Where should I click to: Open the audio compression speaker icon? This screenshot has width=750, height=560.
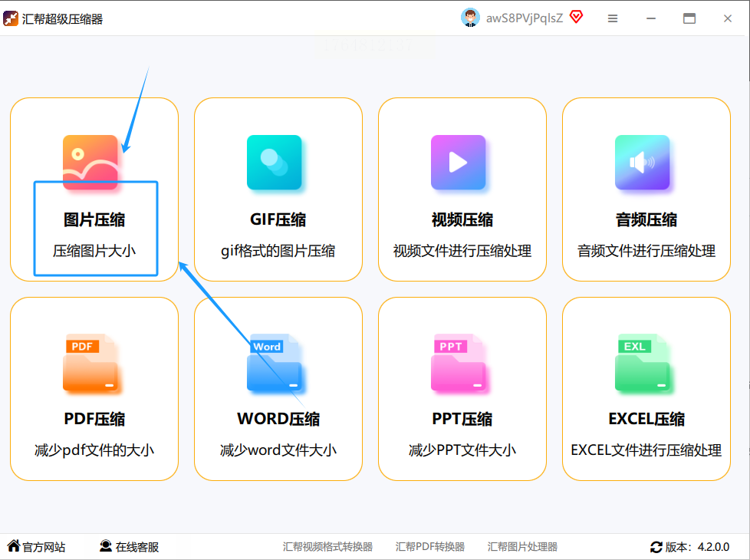(x=643, y=163)
